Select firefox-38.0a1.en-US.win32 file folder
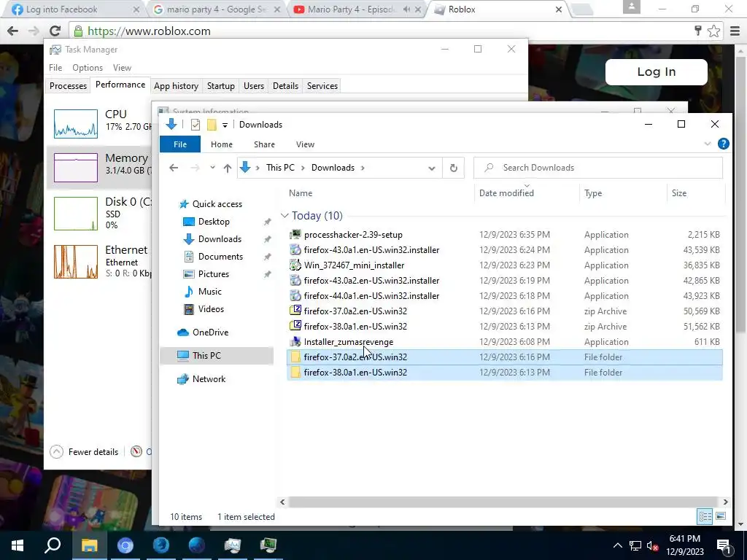The width and height of the screenshot is (747, 560). pyautogui.click(x=505, y=373)
